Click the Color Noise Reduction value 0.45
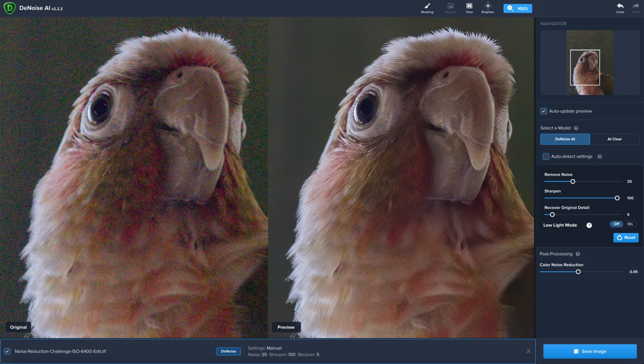Viewport: 644px width, 364px height. [x=634, y=272]
